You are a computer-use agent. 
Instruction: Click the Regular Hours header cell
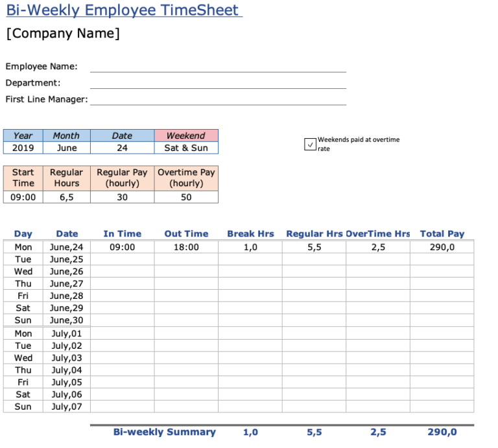click(67, 178)
